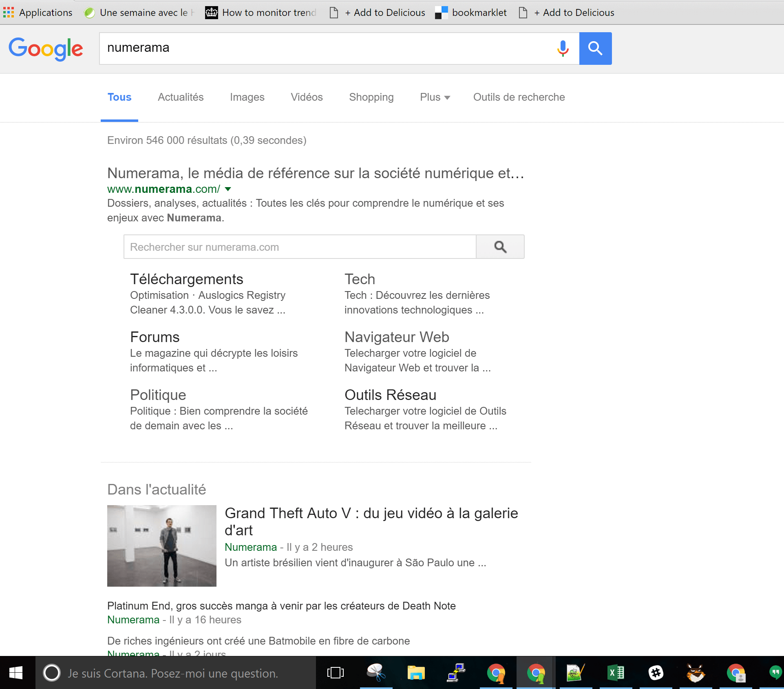Open the Batmobile carbon fibre news link
Screen dimensions: 784x689
click(x=258, y=641)
